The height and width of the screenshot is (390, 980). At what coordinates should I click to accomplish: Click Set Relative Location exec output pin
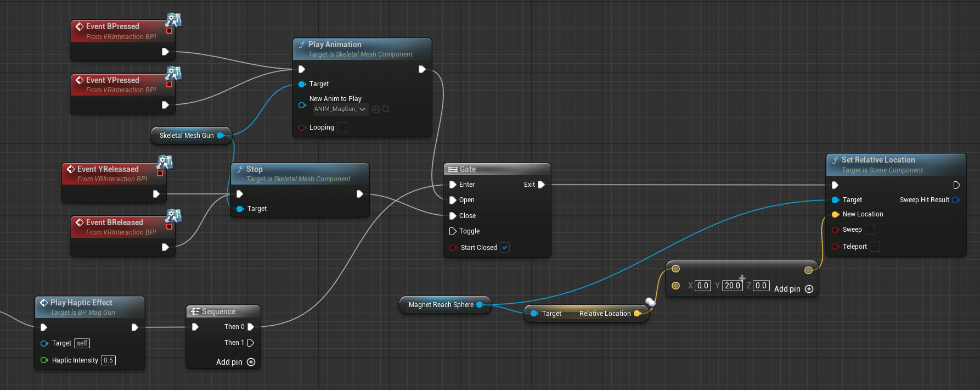point(956,185)
